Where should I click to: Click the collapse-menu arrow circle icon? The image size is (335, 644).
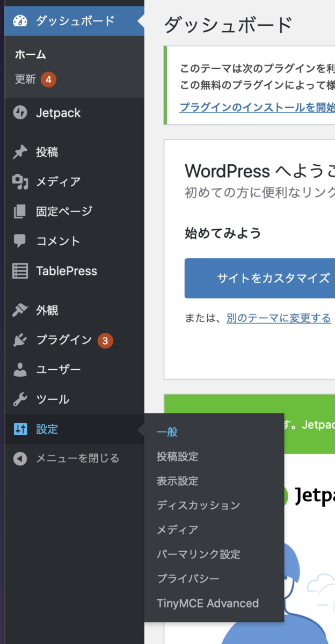click(x=20, y=459)
